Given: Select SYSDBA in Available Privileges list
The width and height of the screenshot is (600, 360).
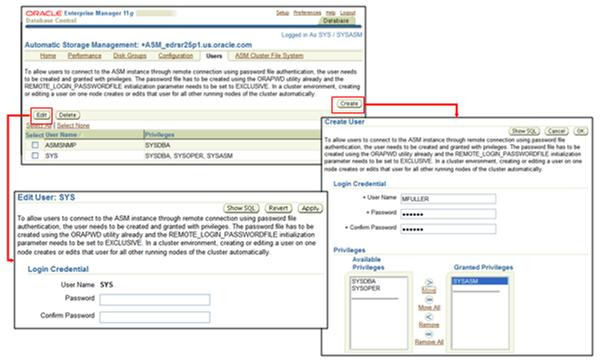Looking at the screenshot, I should [364, 281].
